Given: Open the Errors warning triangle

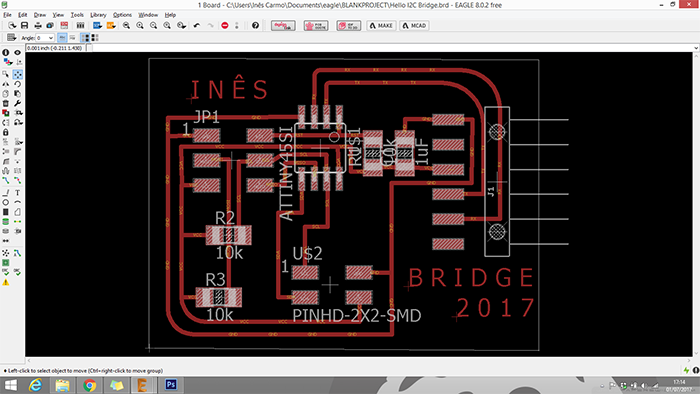Looking at the screenshot, I should pos(6,282).
